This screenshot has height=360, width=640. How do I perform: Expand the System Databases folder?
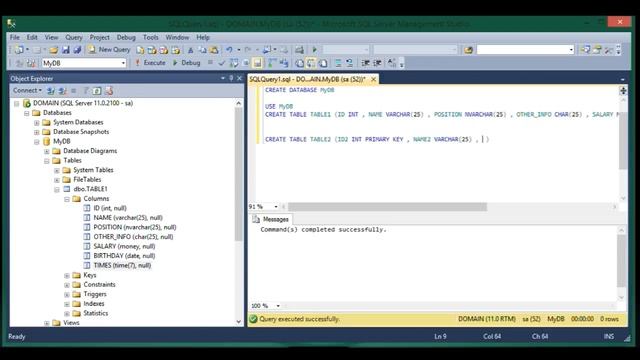tap(37, 122)
